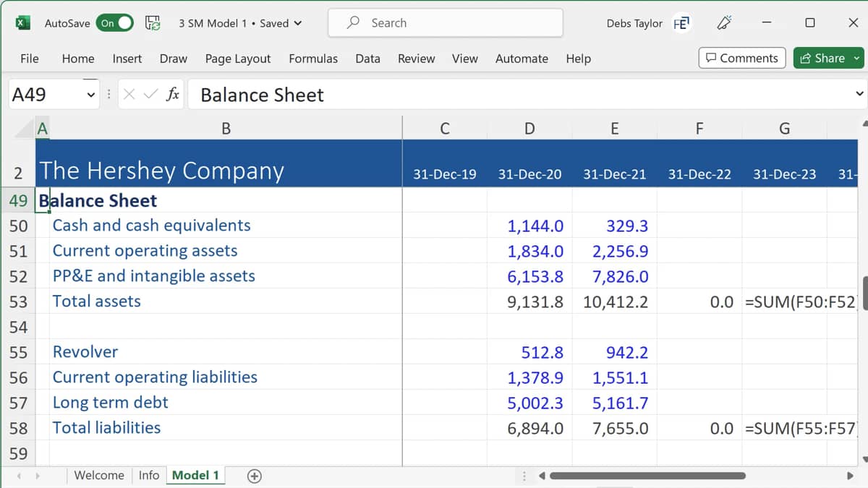
Task: Click PP&E and intangible assets label
Action: [153, 276]
